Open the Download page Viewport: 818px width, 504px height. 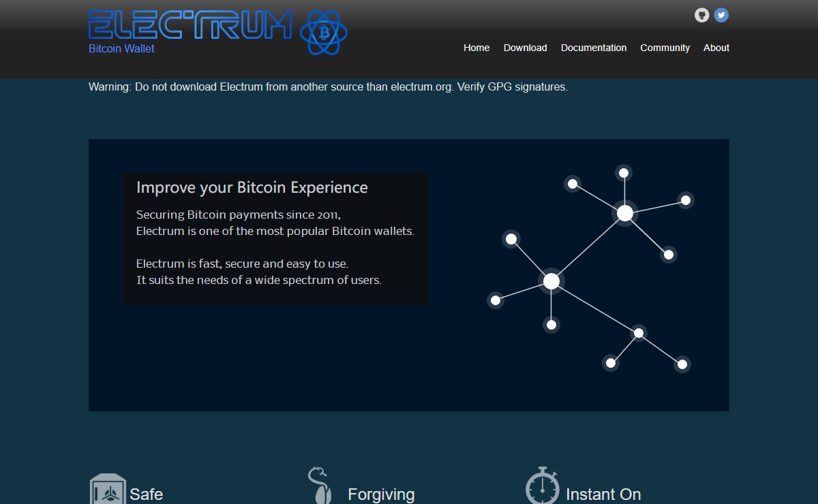[x=525, y=48]
